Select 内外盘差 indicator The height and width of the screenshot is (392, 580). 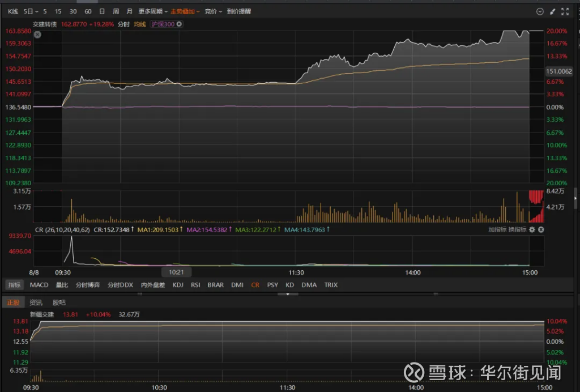(153, 285)
